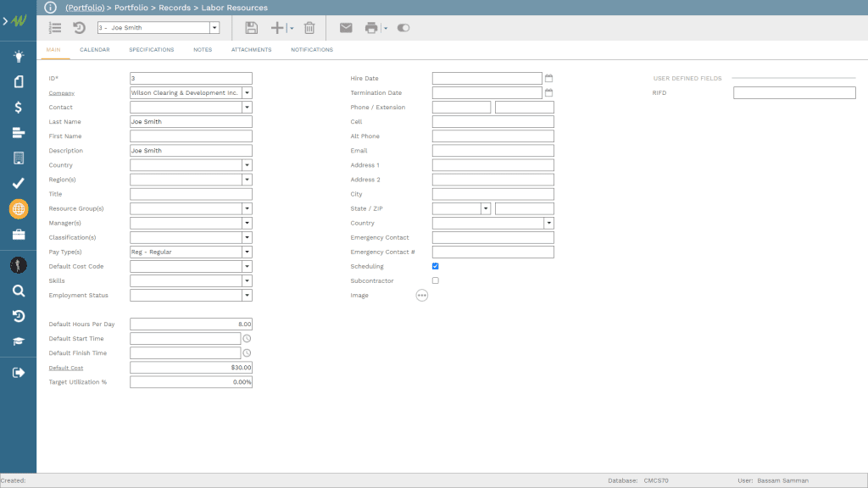Expand the Region(s) dropdown

click(247, 180)
